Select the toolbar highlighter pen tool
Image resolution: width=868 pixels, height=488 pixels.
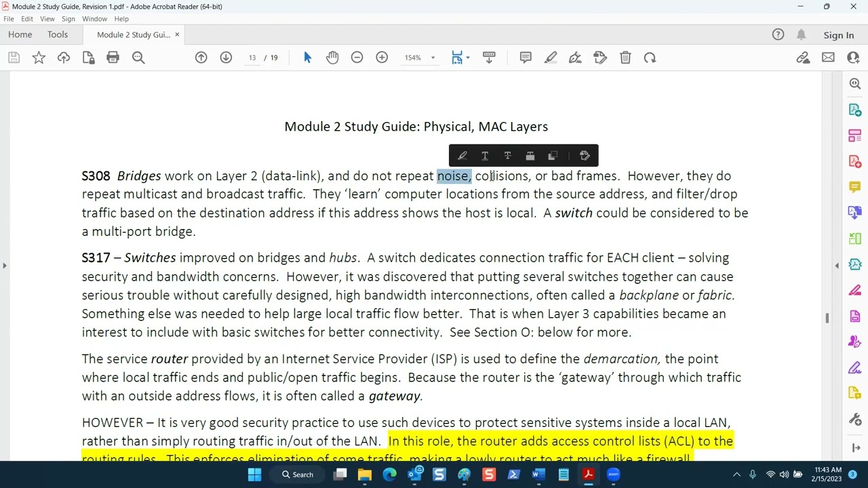(x=551, y=58)
